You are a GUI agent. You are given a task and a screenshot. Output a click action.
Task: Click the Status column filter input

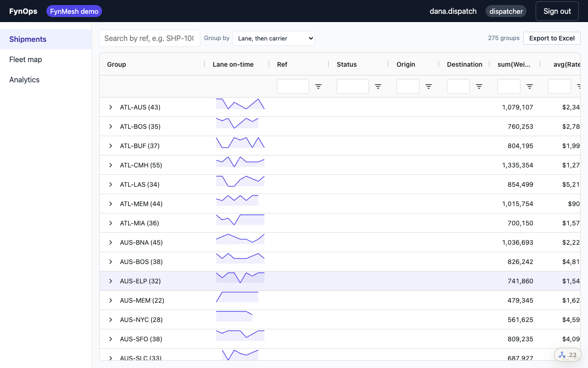[x=353, y=86]
